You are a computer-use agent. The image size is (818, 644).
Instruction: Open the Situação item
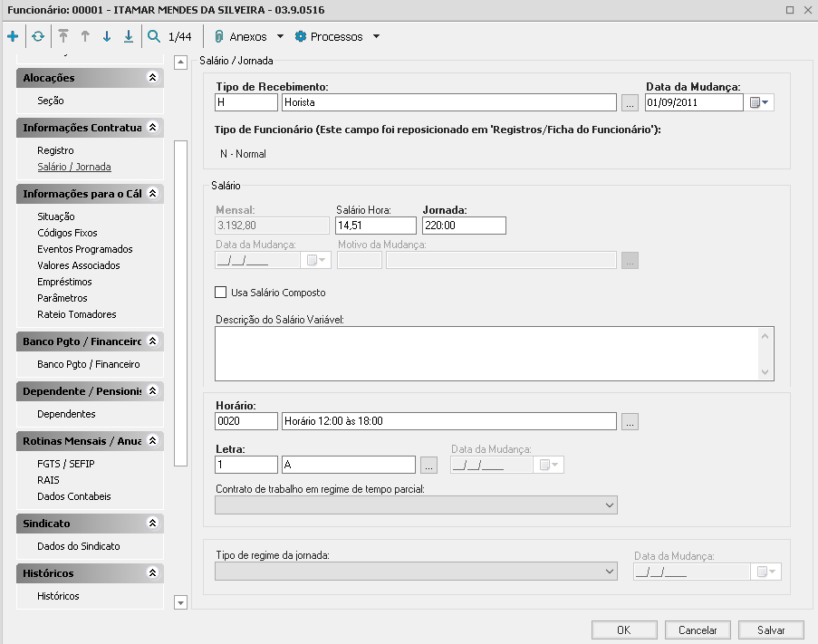pyautogui.click(x=56, y=216)
